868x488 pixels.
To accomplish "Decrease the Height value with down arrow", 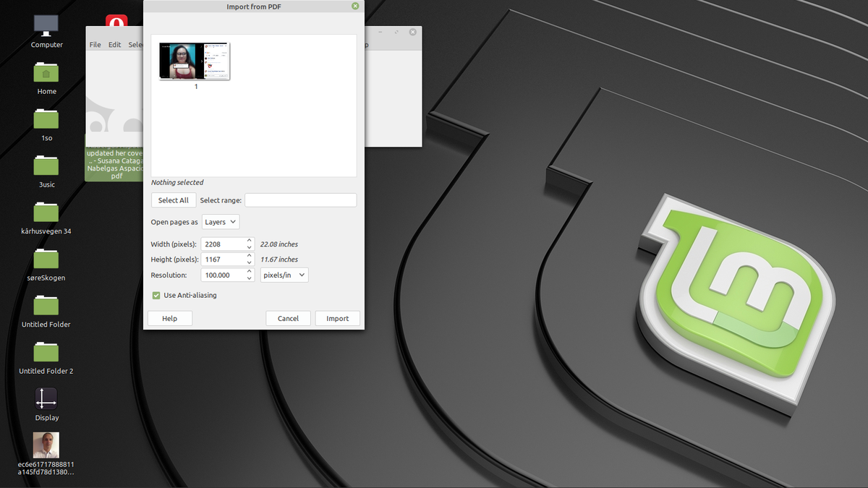I will click(250, 263).
